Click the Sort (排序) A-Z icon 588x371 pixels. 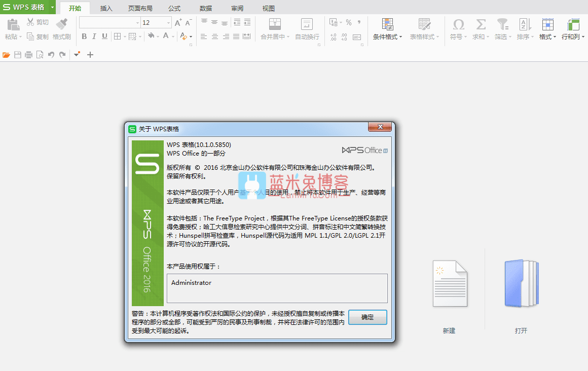[x=525, y=24]
